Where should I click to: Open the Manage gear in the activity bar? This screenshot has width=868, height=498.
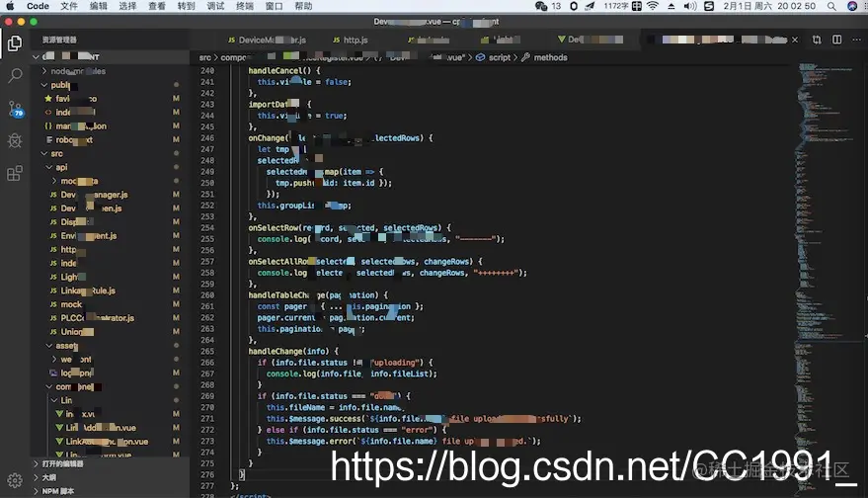click(x=15, y=479)
